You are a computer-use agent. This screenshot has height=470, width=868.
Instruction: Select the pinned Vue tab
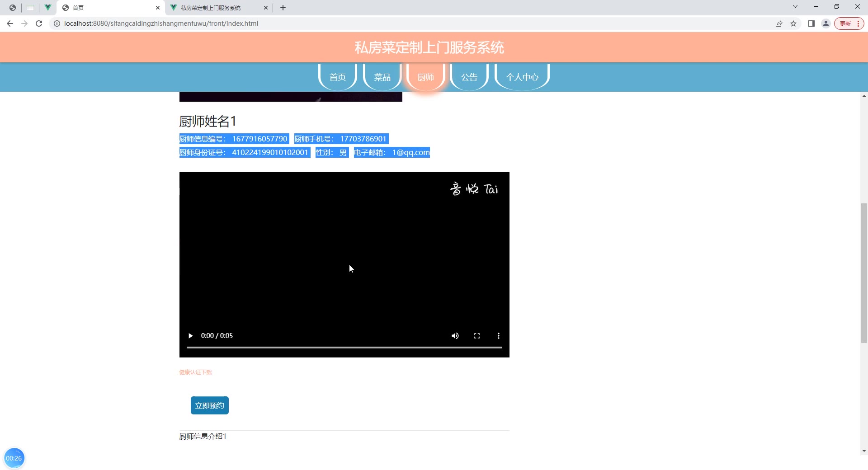[x=47, y=8]
